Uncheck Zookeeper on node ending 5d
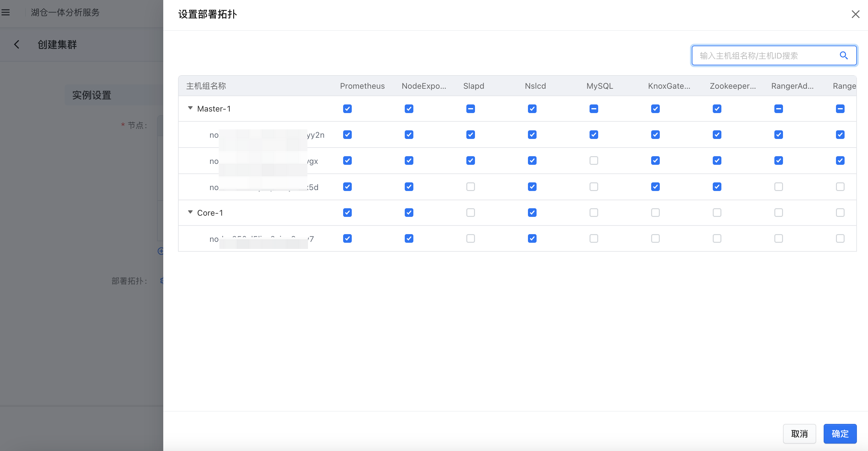The height and width of the screenshot is (451, 868). [717, 186]
